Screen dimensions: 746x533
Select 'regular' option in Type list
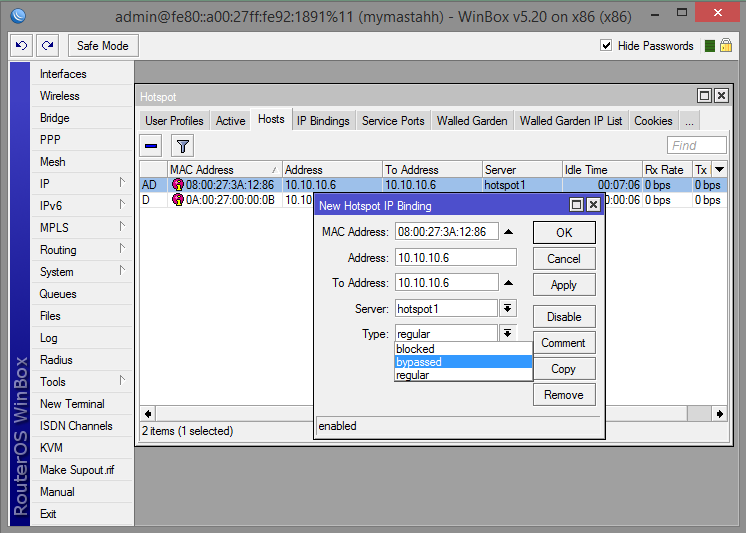click(463, 375)
